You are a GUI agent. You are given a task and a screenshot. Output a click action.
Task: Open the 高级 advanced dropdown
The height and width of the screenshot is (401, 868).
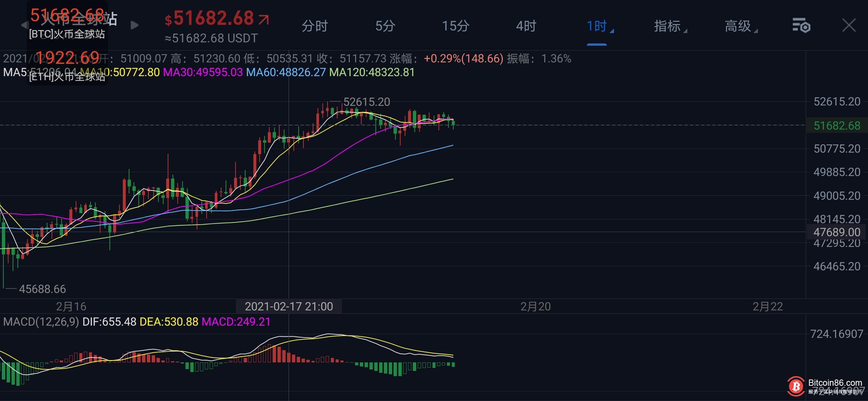[738, 26]
